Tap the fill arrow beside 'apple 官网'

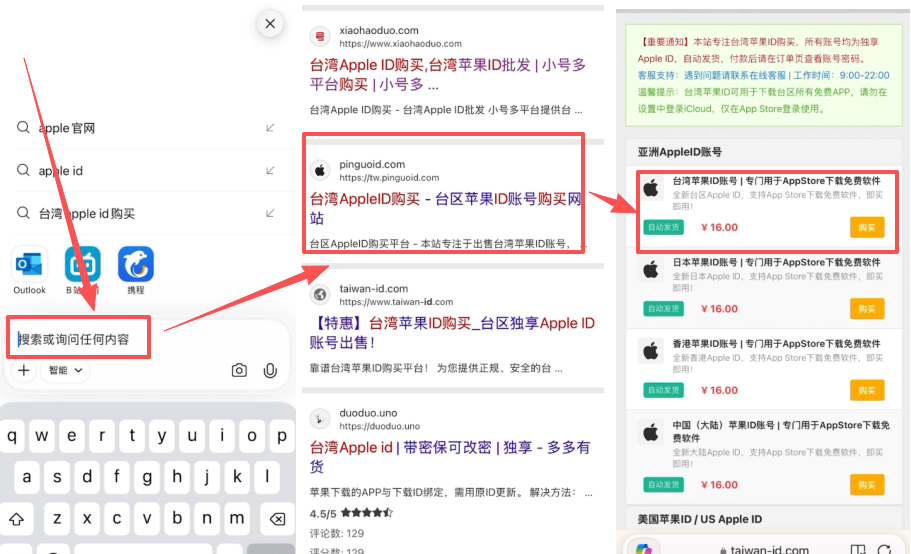270,128
